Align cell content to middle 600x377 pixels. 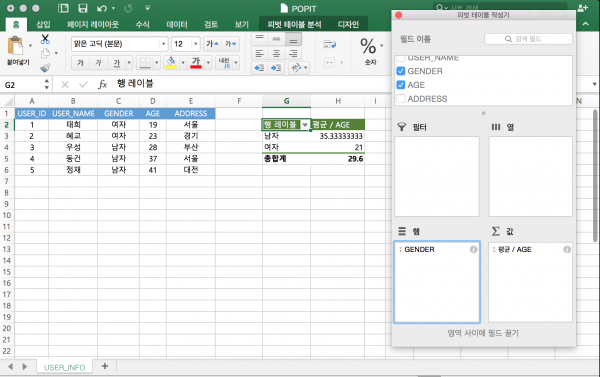tap(276, 39)
